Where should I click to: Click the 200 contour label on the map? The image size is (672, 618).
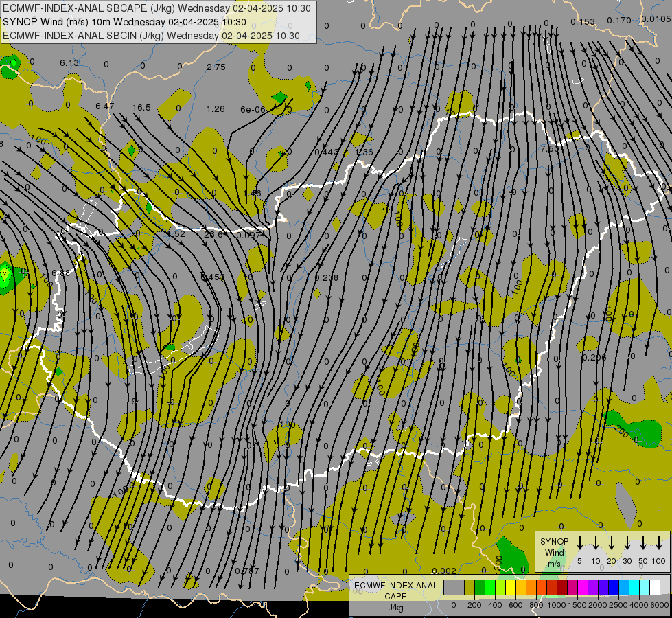tap(621, 431)
